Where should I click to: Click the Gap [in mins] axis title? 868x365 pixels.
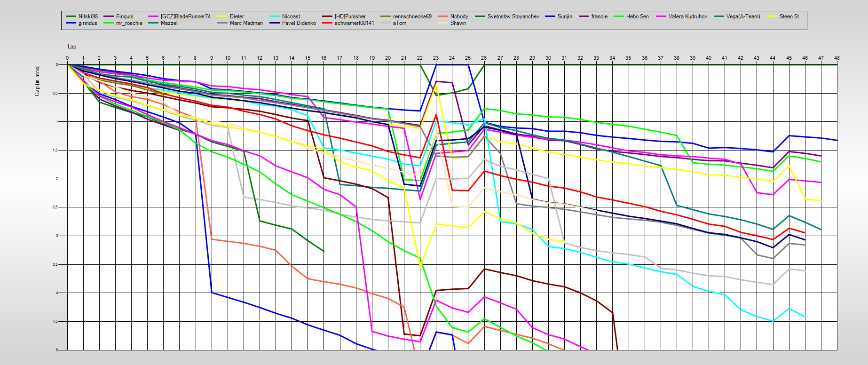[x=37, y=81]
